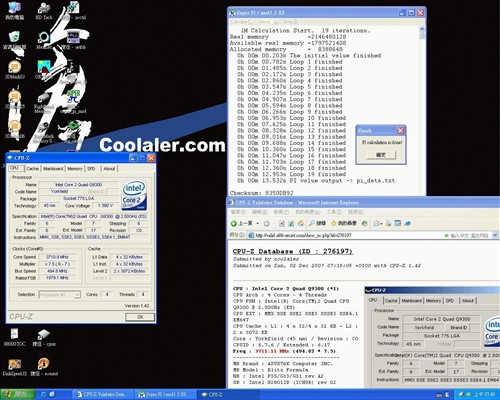Open the HD Tach desktop icon
This screenshot has height=400, width=500.
pyautogui.click(x=44, y=10)
